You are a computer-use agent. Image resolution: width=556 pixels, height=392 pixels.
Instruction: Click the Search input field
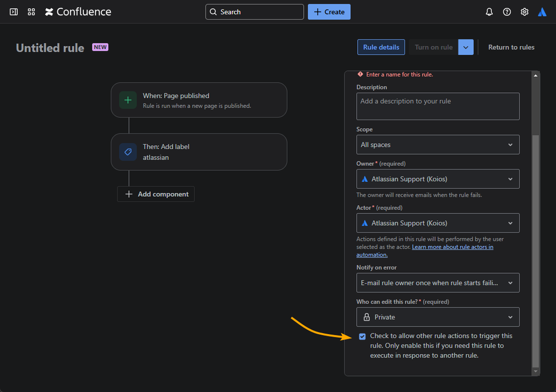click(254, 12)
